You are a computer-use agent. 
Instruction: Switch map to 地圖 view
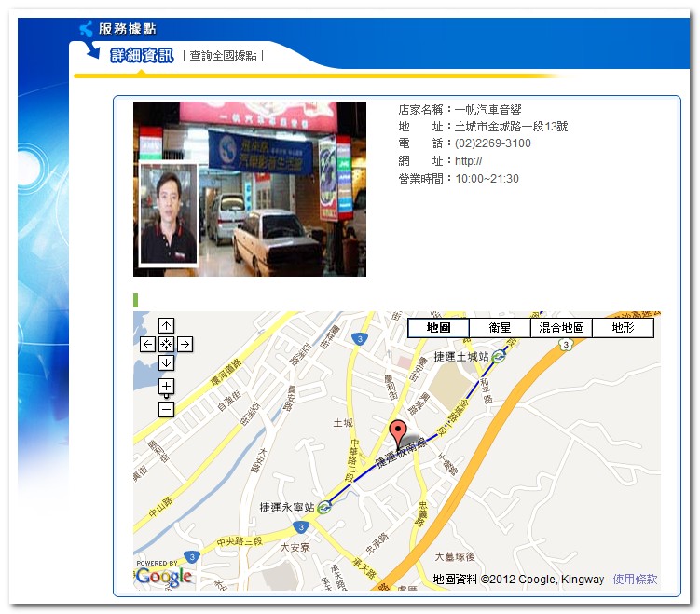click(x=438, y=328)
